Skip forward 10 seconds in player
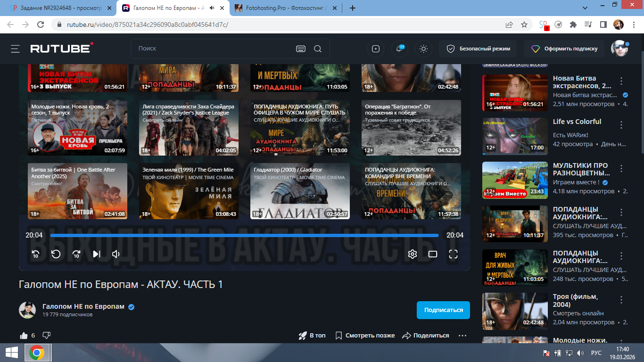 76,255
